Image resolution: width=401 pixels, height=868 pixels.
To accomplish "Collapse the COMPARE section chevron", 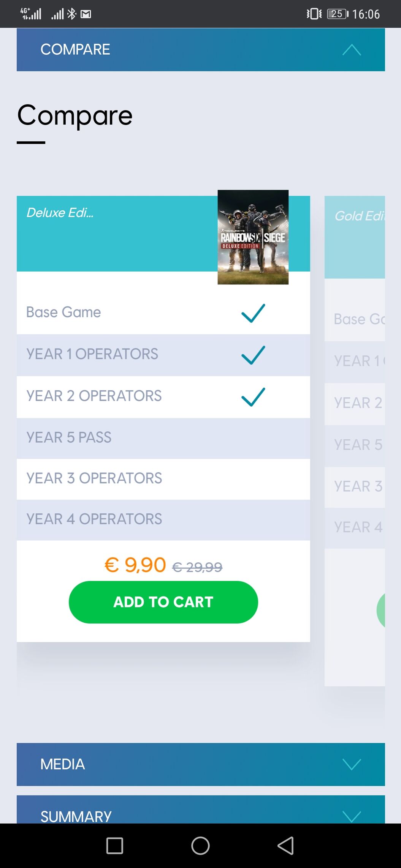I will pos(352,50).
